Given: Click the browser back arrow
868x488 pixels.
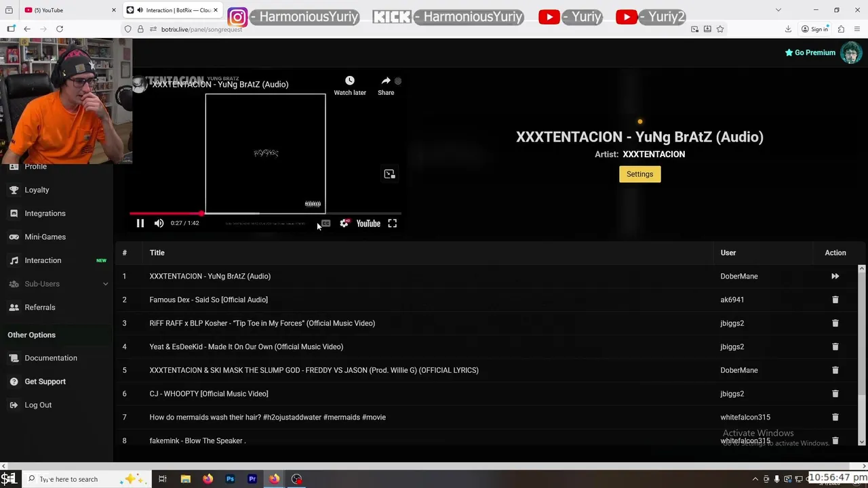Looking at the screenshot, I should pos(26,29).
